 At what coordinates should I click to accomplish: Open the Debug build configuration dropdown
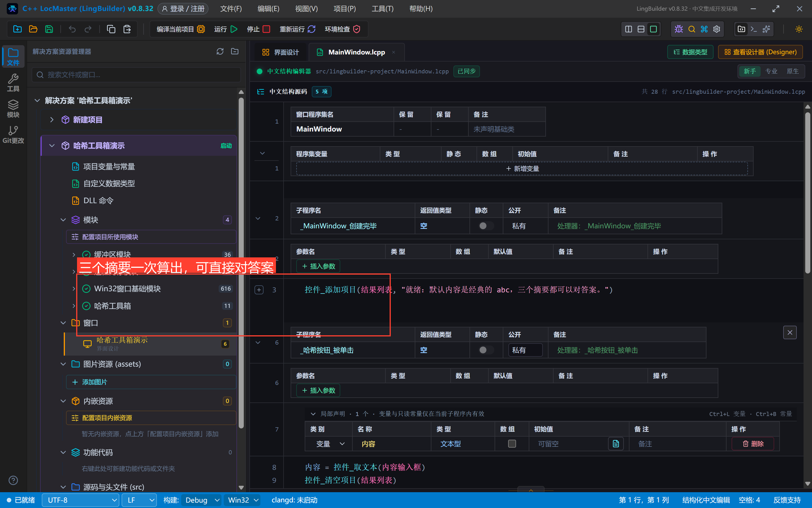point(201,500)
